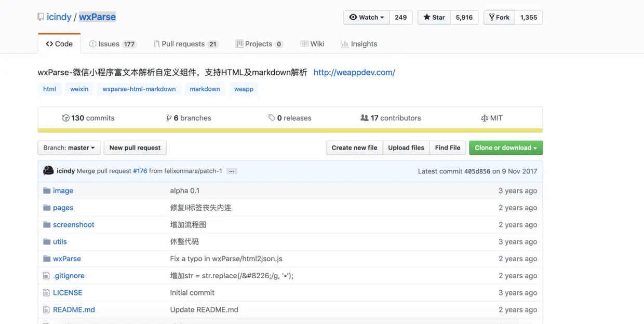
Task: View the 5,916 stargazers count
Action: point(464,17)
